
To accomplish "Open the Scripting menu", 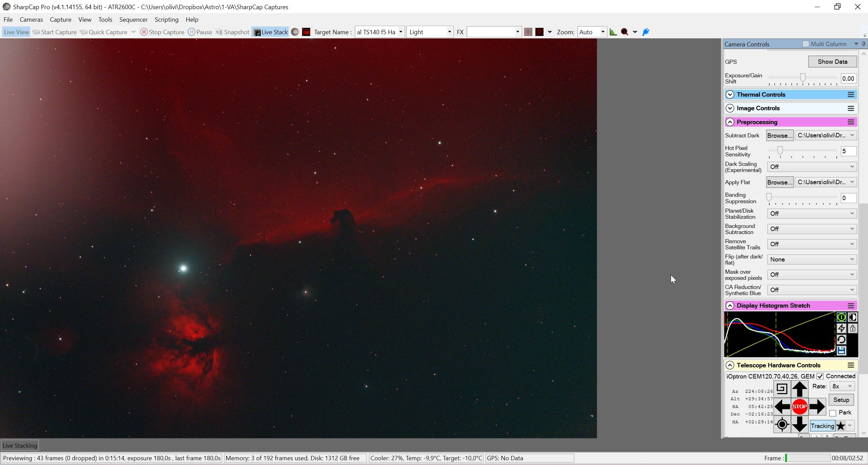I will click(166, 20).
